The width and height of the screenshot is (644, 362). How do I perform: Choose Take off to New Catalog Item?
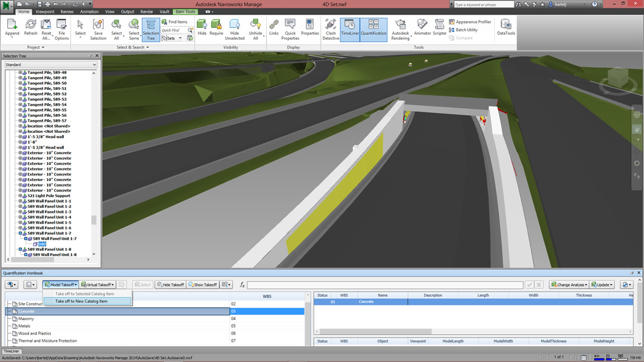coord(87,301)
